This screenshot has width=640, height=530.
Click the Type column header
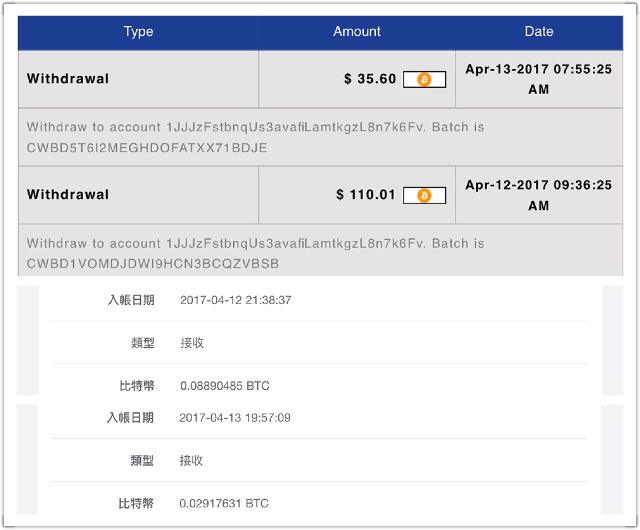click(x=138, y=31)
